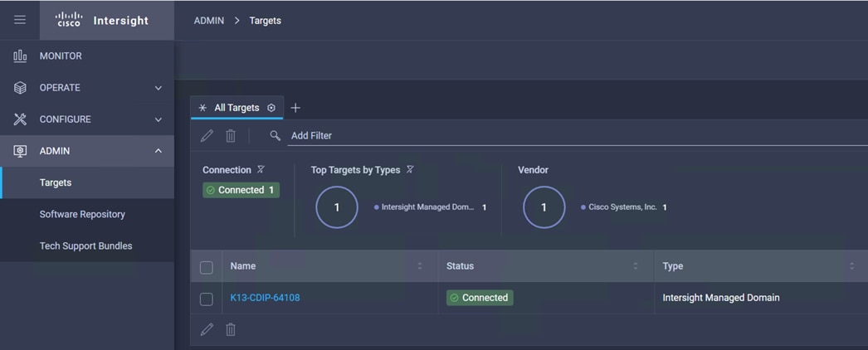
Task: Click the Configure wrench tools icon
Action: point(20,119)
